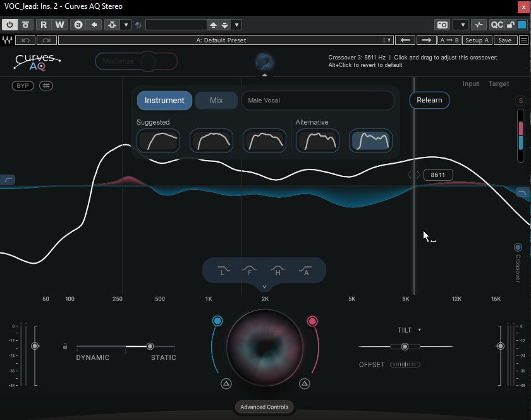Toggle the MixSense switch
This screenshot has width=531, height=420.
pos(136,61)
